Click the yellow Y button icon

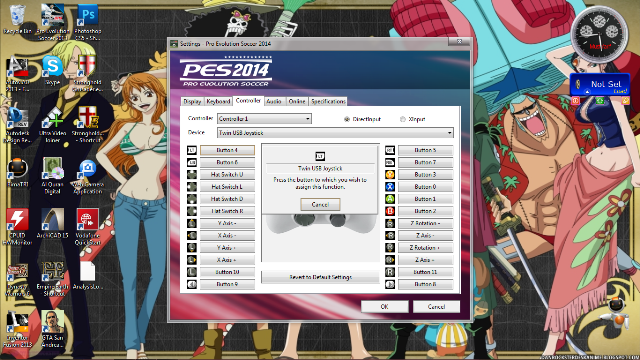coord(390,175)
